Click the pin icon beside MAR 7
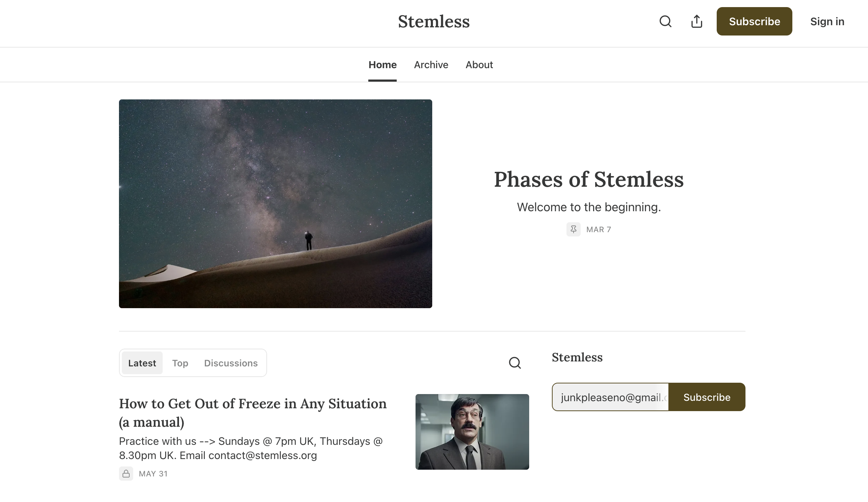This screenshot has height=502, width=868. coord(573,229)
